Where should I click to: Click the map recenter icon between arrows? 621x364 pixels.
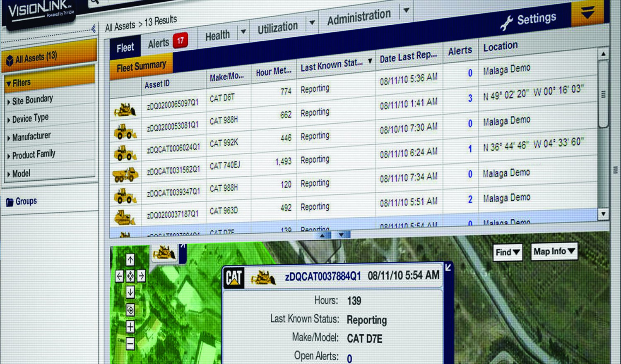click(130, 276)
